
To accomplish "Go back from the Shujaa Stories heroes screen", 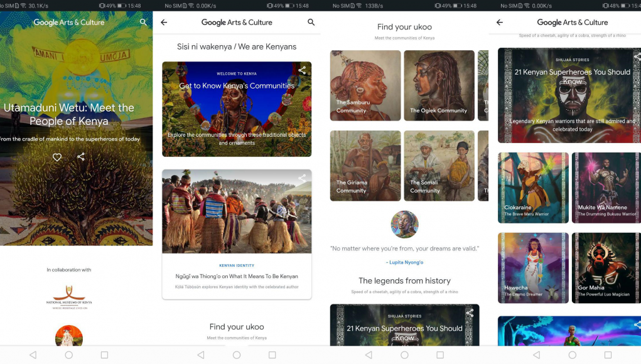I will click(500, 22).
